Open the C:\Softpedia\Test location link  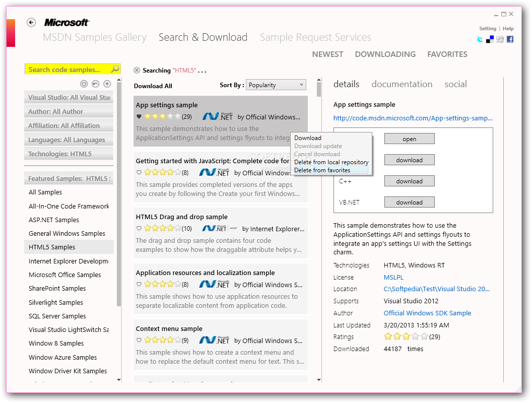pyautogui.click(x=437, y=289)
